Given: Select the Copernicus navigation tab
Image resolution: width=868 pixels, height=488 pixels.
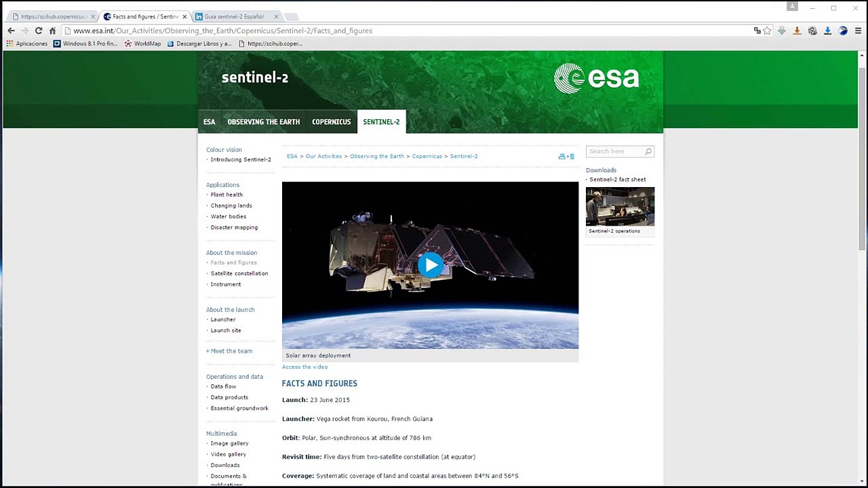Looking at the screenshot, I should [331, 122].
